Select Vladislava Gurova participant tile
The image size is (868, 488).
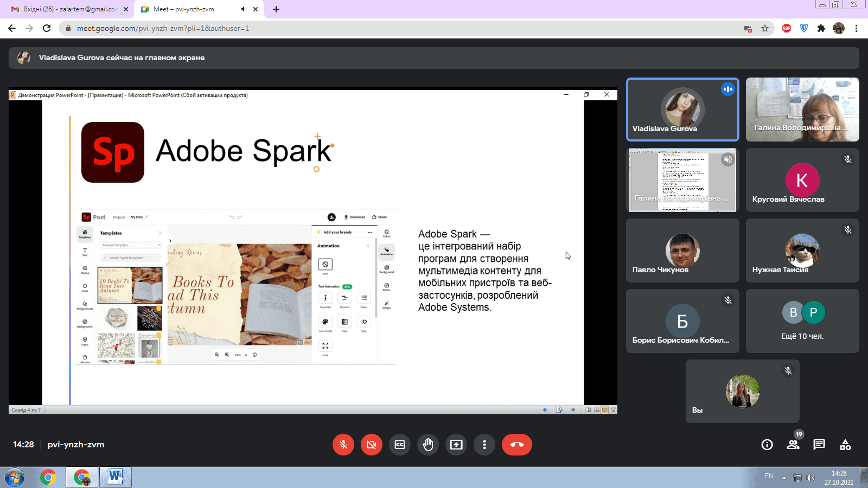[682, 110]
